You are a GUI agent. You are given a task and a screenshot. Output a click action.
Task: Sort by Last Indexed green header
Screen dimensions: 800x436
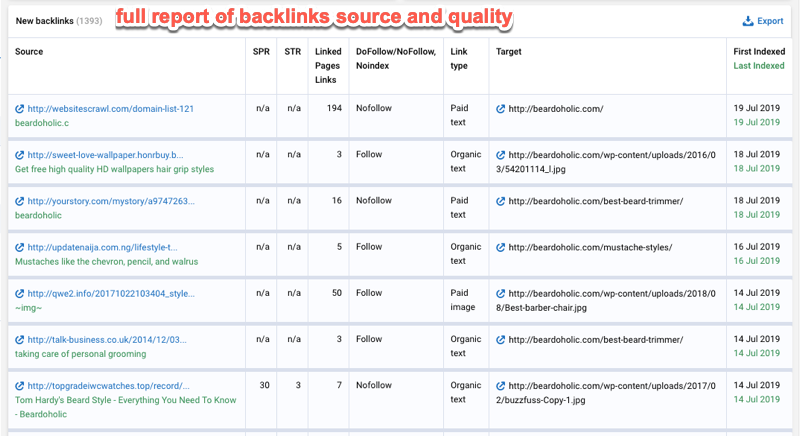(x=759, y=65)
